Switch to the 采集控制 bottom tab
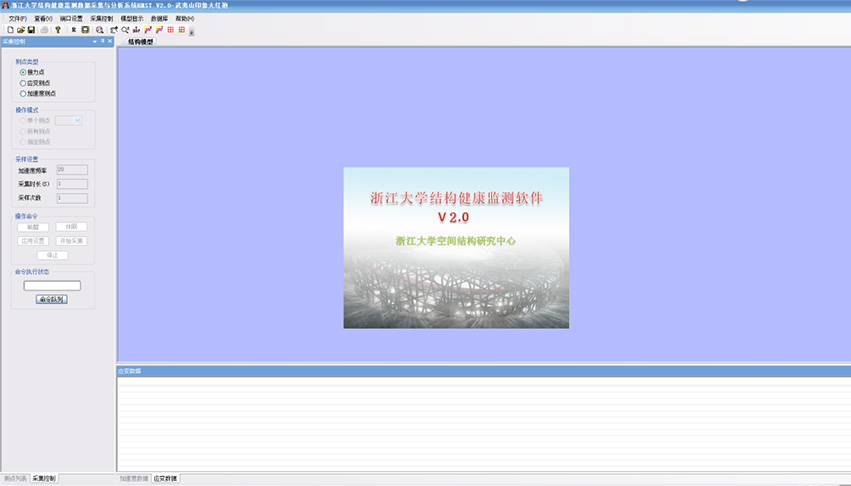This screenshot has height=486, width=851. click(x=44, y=478)
